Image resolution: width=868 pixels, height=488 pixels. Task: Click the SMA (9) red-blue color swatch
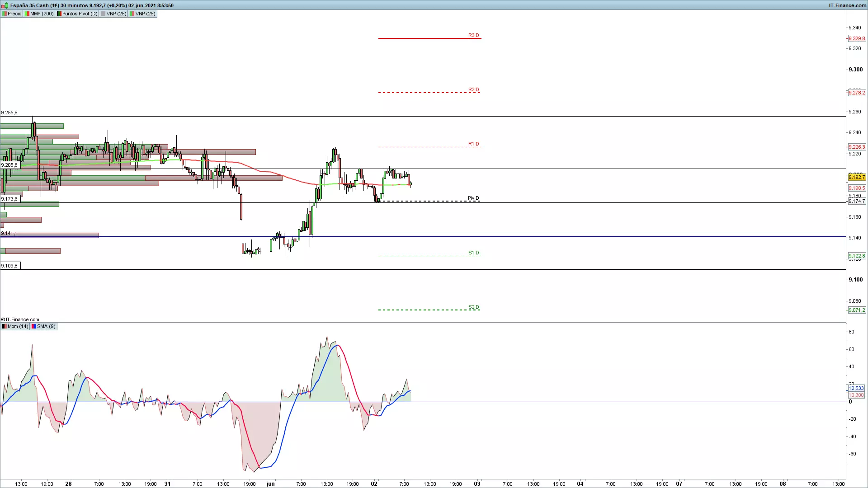pyautogui.click(x=33, y=326)
